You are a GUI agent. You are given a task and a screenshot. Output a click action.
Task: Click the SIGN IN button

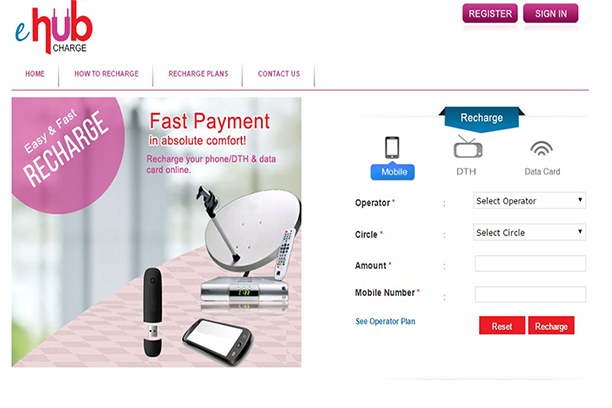[x=551, y=14]
